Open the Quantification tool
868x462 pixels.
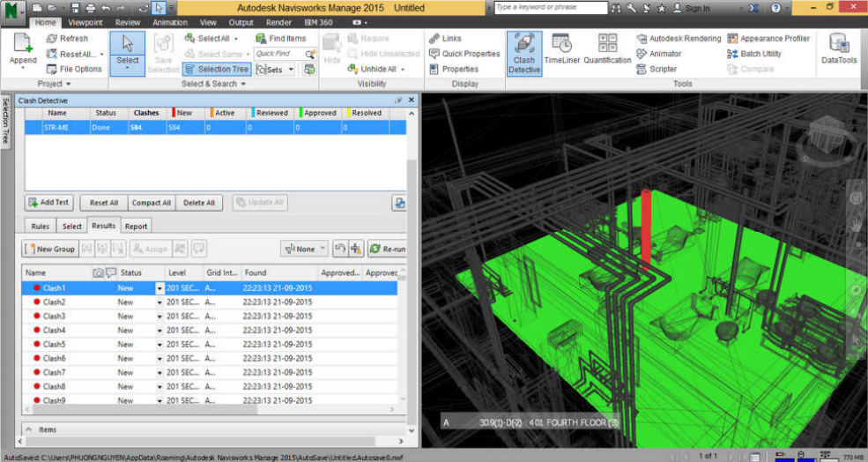[x=607, y=51]
